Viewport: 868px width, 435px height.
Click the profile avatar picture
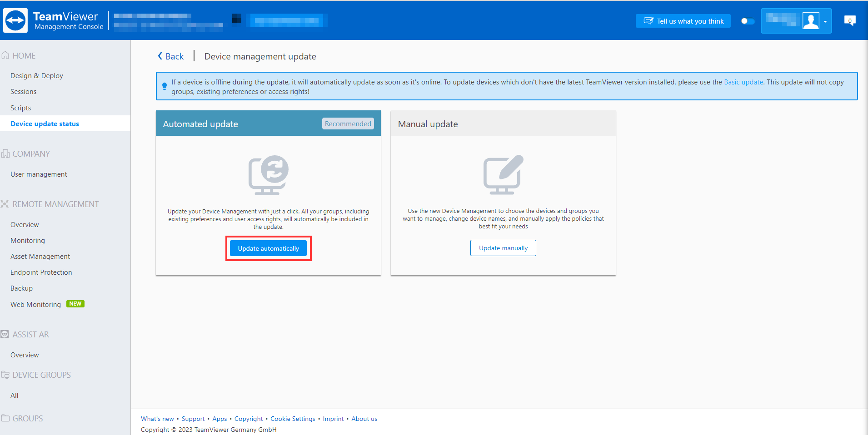coord(811,20)
